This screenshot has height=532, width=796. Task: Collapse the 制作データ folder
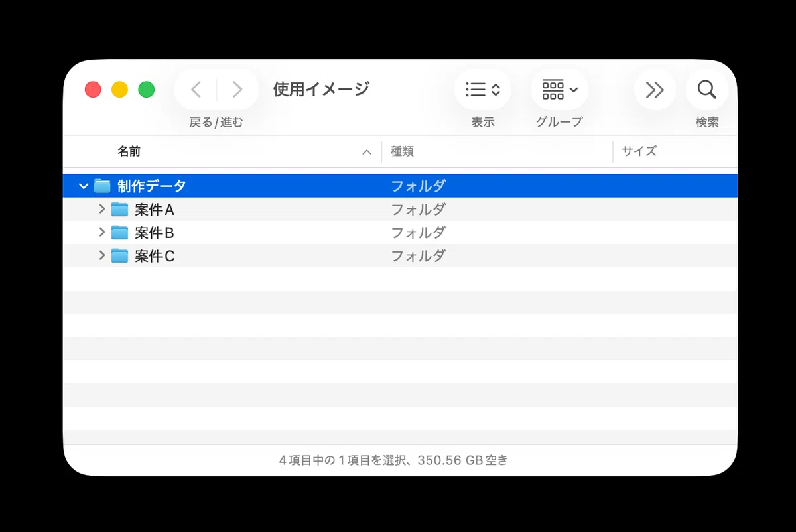[83, 186]
